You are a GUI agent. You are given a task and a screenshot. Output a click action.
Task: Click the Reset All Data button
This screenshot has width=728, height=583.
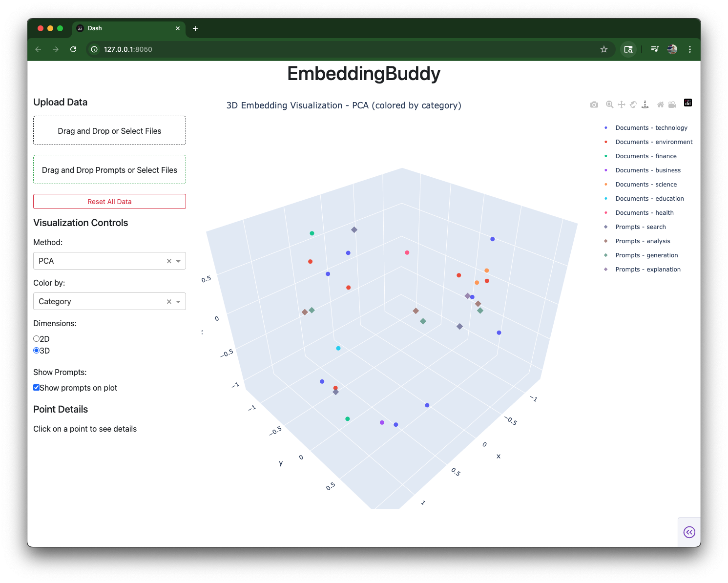pyautogui.click(x=109, y=202)
